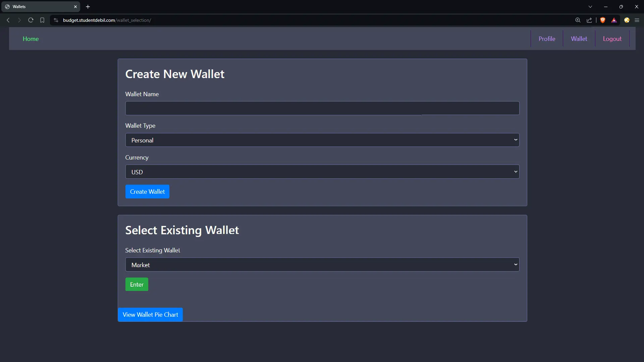Restore down the browser window
This screenshot has height=362, width=644.
[621, 7]
